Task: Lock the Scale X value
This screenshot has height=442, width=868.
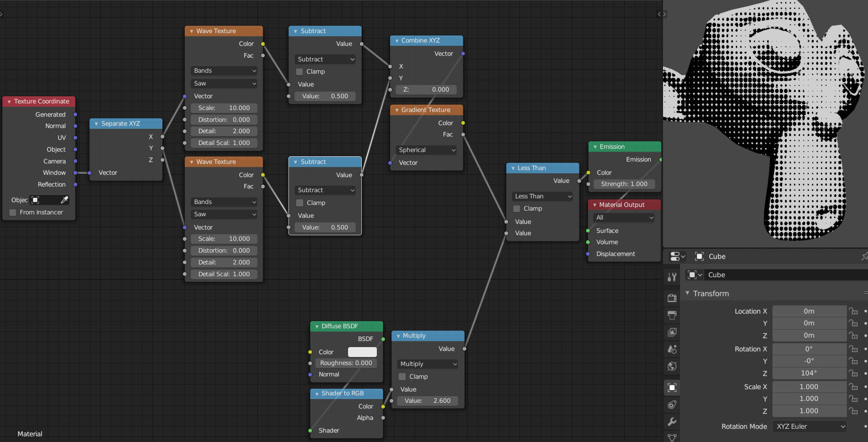Action: coord(853,387)
